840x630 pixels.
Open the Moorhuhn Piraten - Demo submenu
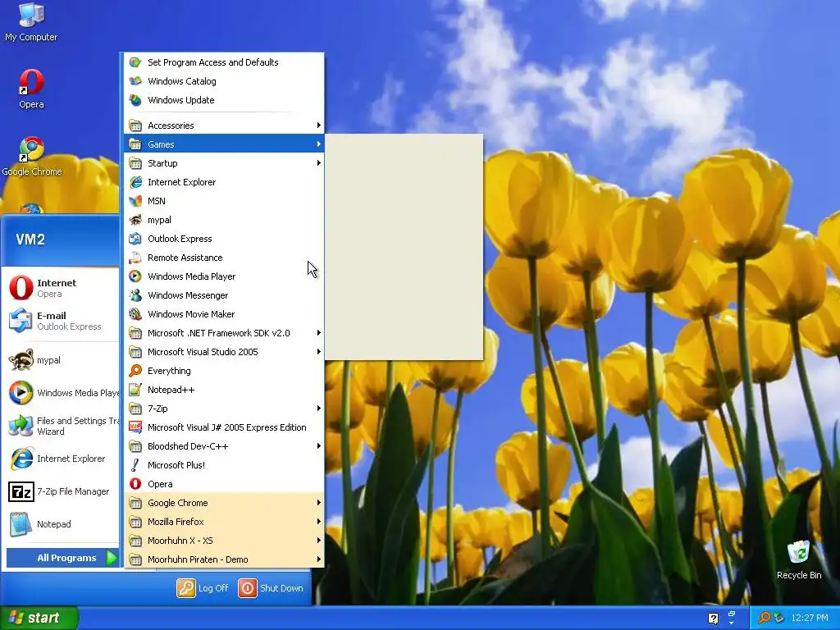[x=224, y=559]
